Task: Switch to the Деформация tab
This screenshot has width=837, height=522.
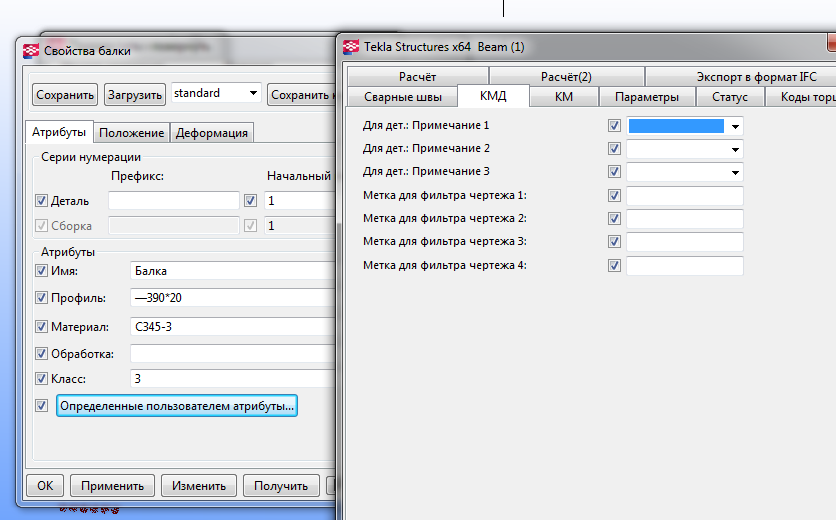Action: click(x=212, y=133)
